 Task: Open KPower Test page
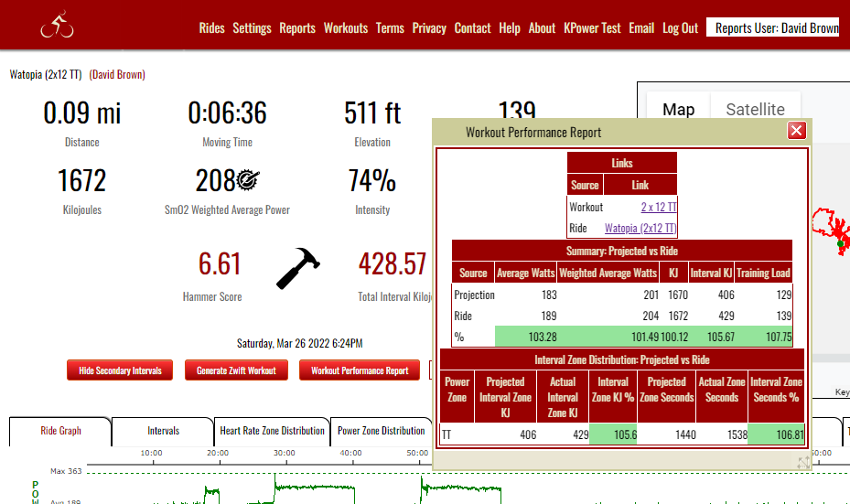[592, 28]
